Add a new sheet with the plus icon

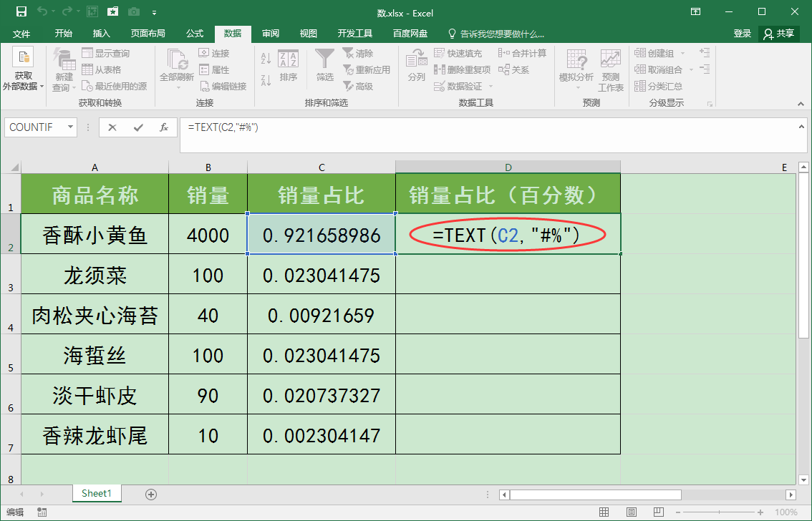click(150, 495)
